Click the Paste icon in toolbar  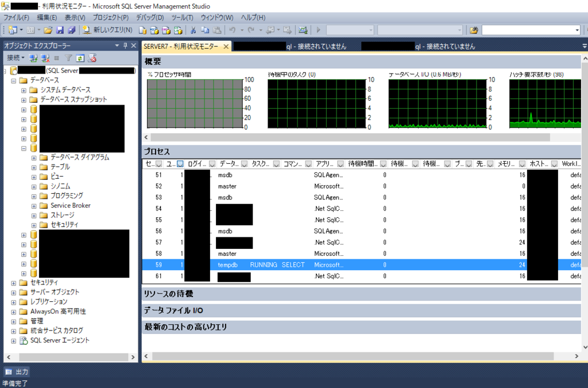pyautogui.click(x=217, y=30)
